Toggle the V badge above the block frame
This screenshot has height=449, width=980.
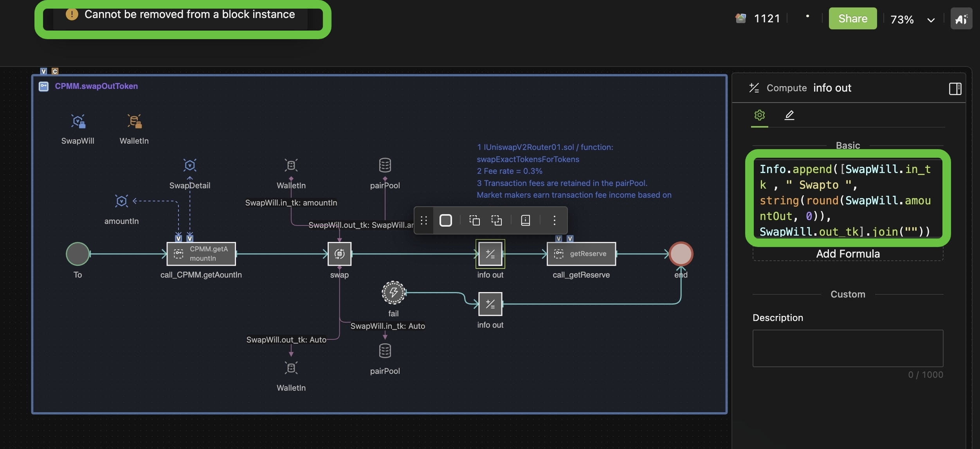(x=43, y=71)
